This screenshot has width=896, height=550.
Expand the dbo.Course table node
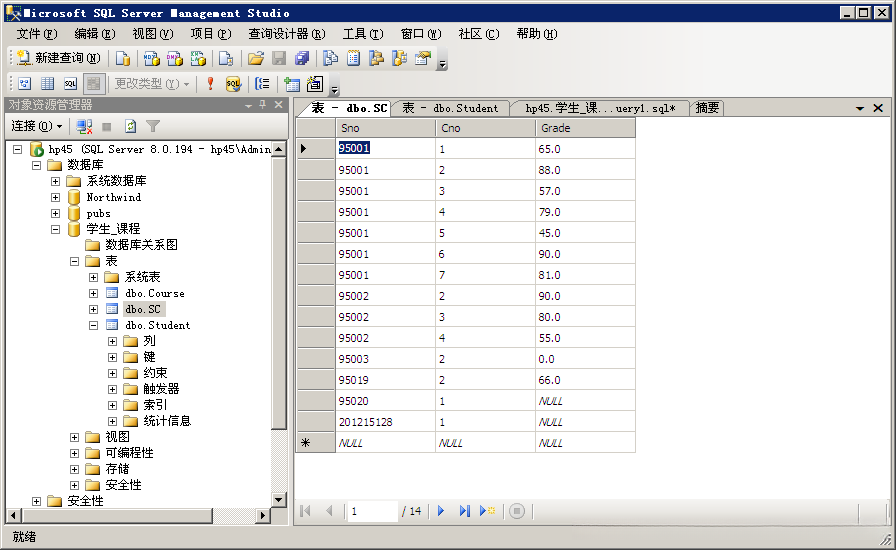click(x=94, y=293)
